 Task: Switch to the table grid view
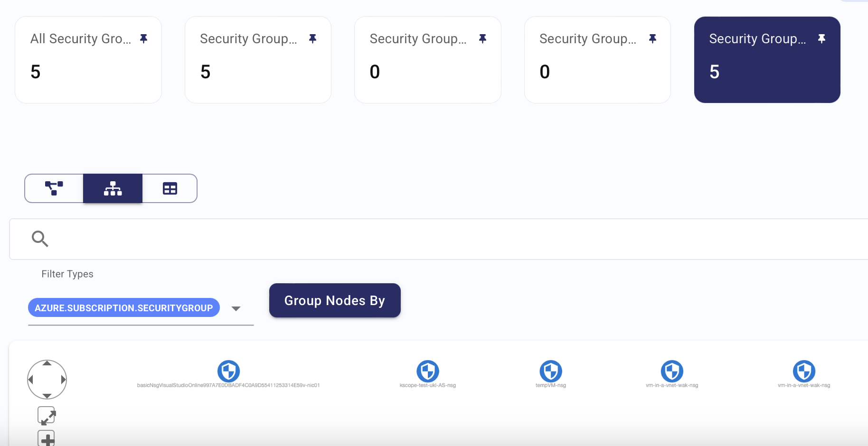coord(170,188)
